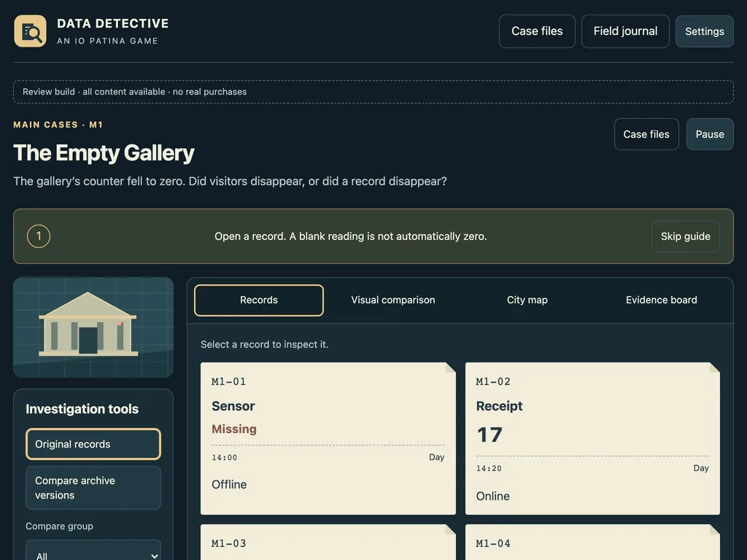The image size is (747, 560).
Task: Select Original records tool
Action: [x=93, y=444]
